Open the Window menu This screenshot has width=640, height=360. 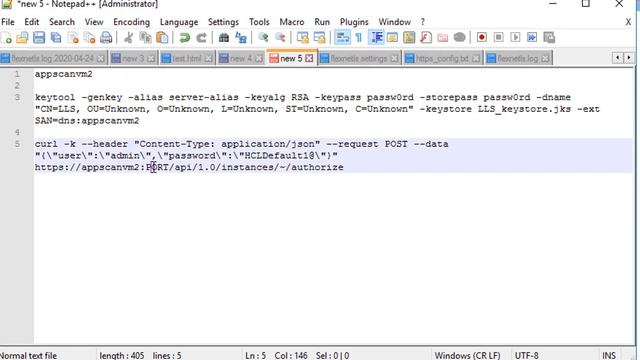pos(394,22)
